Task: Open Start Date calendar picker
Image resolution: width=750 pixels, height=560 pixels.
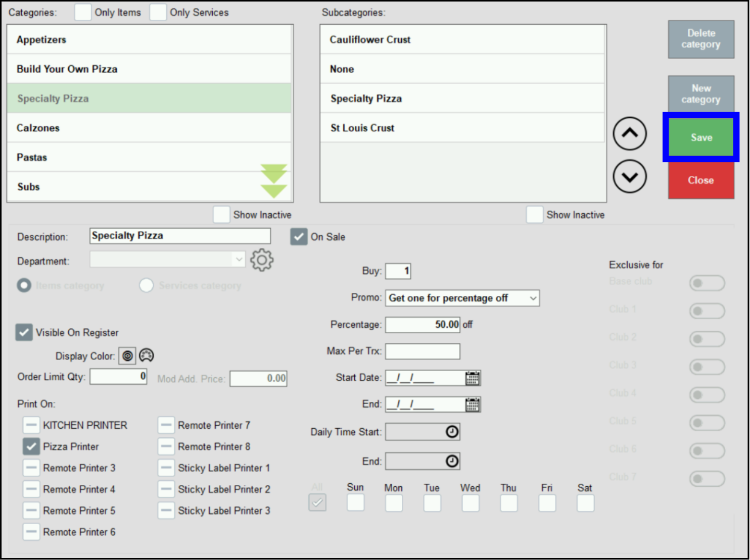Action: coord(473,378)
